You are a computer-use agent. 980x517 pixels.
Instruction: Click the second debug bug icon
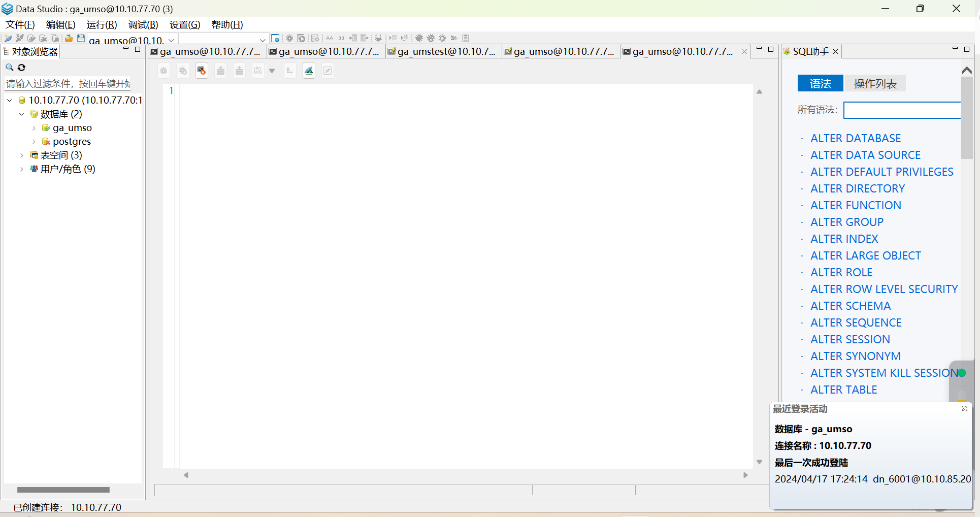pyautogui.click(x=431, y=38)
